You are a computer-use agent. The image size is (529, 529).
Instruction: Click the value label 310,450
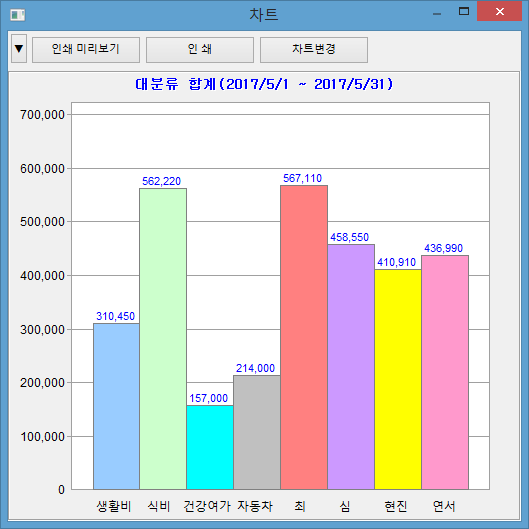click(115, 316)
